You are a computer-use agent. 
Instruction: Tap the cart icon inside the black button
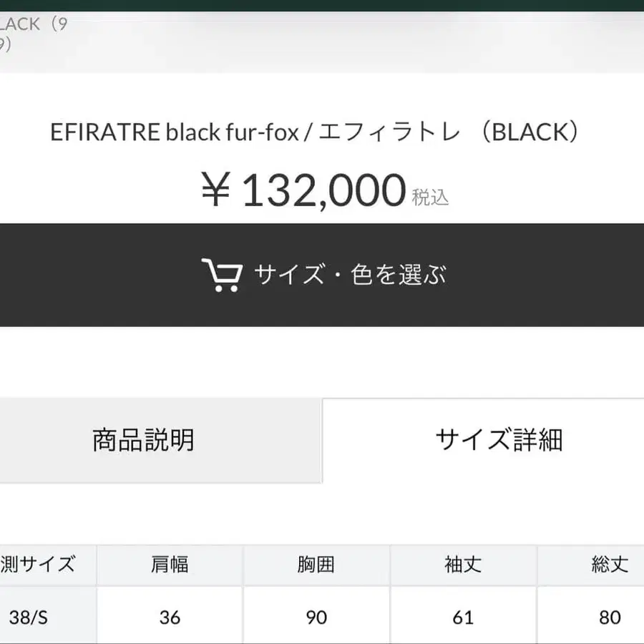[x=222, y=274]
